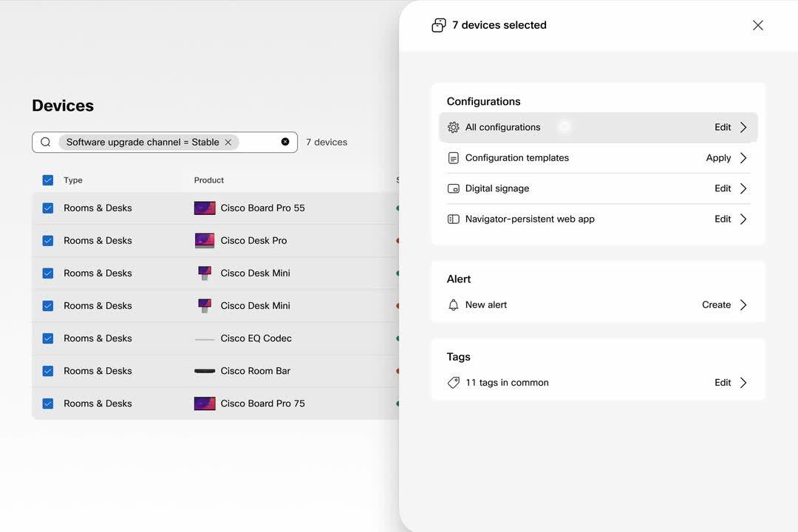Click Rooms & Desks in Cisco EQ Codec row
The image size is (798, 532).
point(98,338)
